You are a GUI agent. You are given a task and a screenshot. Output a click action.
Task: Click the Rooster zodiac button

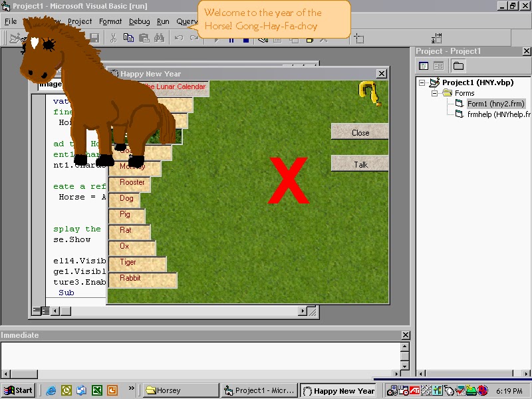click(130, 184)
